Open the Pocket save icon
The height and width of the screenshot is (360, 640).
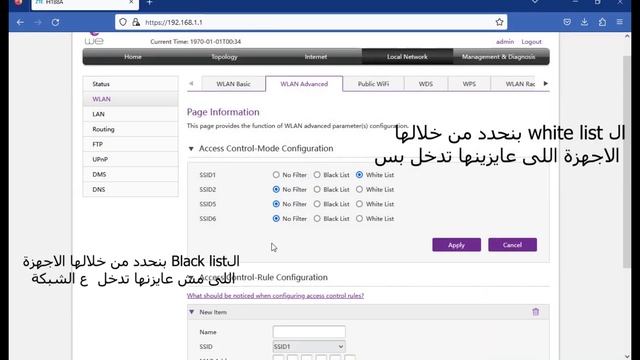[567, 22]
